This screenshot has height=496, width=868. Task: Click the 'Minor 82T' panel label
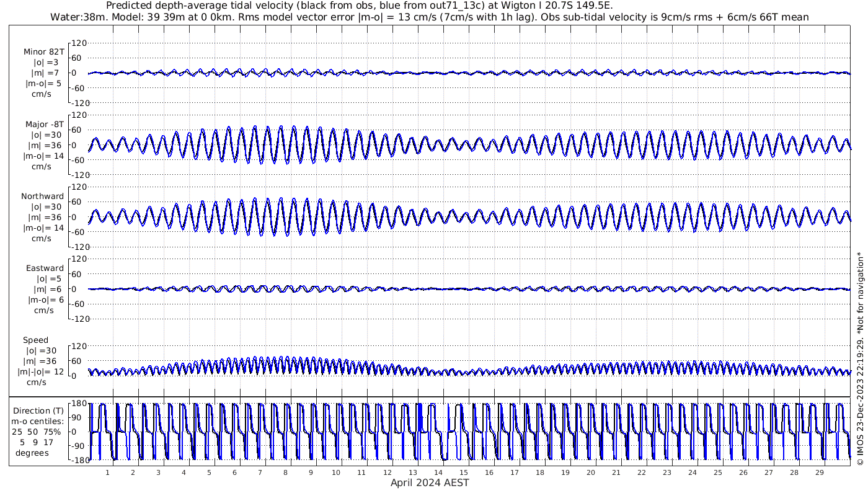tap(43, 52)
